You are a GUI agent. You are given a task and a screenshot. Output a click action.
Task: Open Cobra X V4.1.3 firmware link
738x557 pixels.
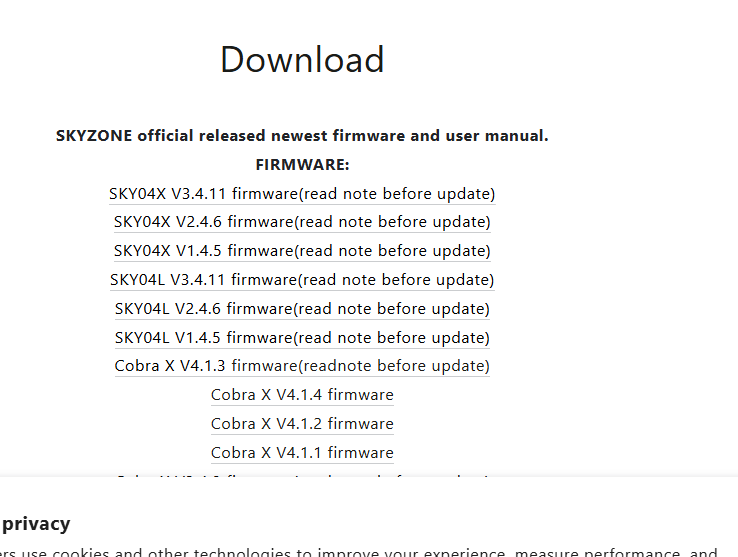click(x=302, y=366)
